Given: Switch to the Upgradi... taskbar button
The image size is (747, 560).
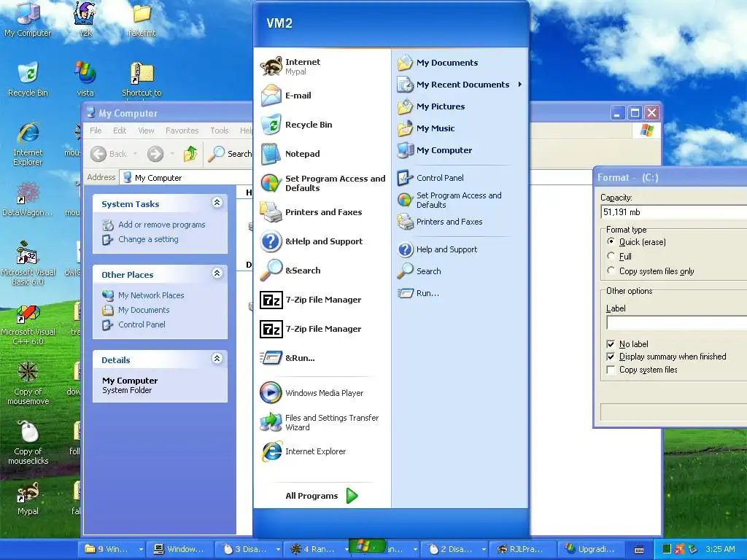Looking at the screenshot, I should (589, 549).
